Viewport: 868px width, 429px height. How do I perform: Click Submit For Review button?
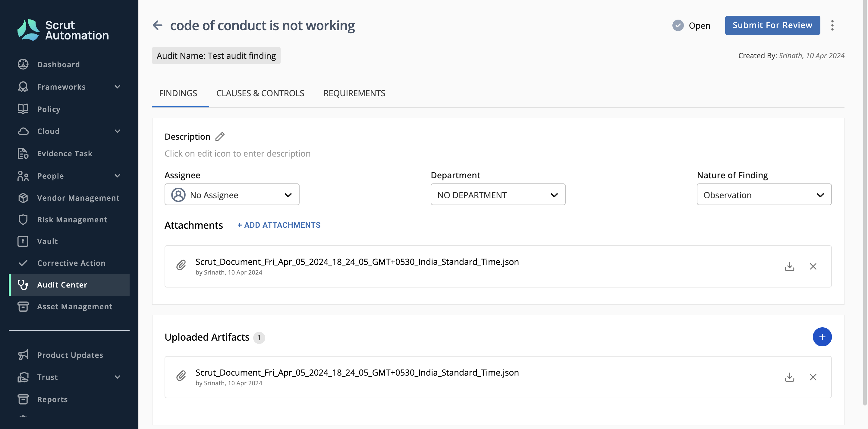[x=772, y=25]
